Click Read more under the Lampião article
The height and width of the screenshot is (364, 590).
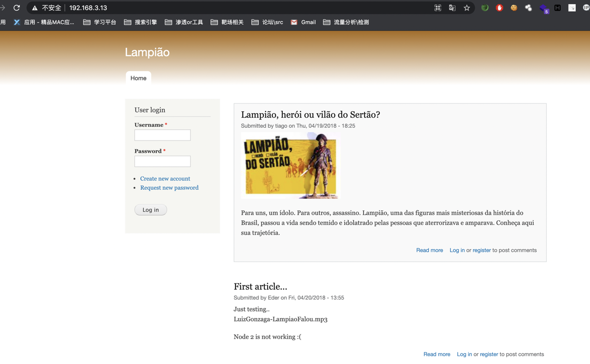click(429, 250)
